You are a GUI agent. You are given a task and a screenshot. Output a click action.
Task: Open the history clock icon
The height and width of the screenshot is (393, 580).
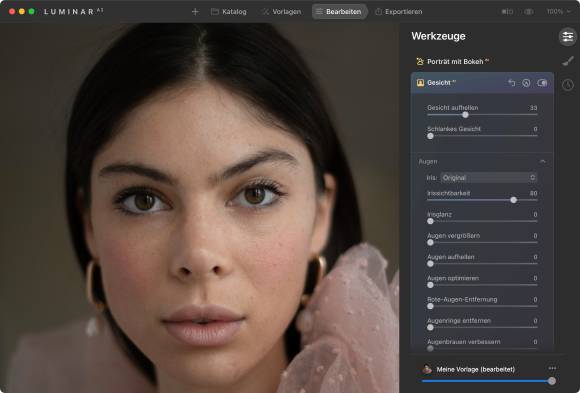pos(568,85)
